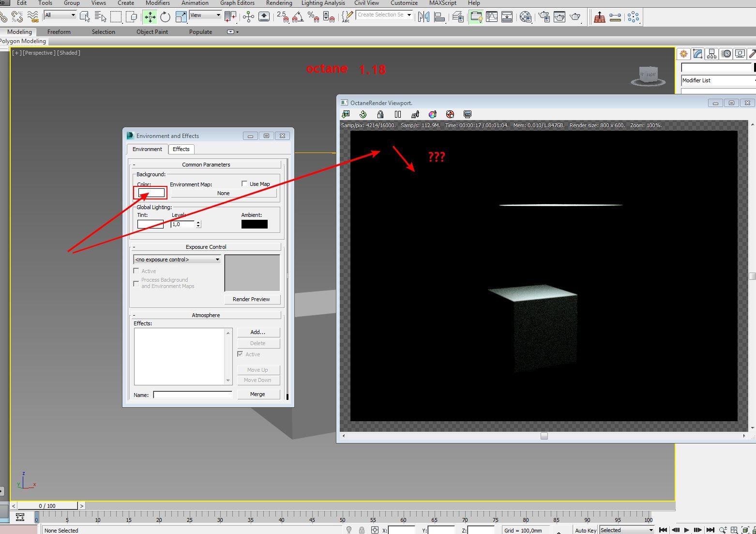Open the Select by Name list
Viewport: 756px width, 534px height.
click(100, 17)
